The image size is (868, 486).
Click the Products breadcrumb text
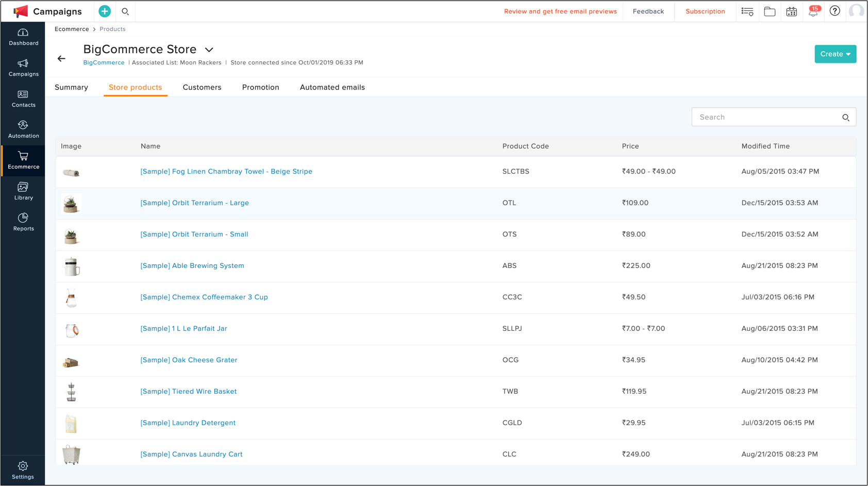point(112,29)
